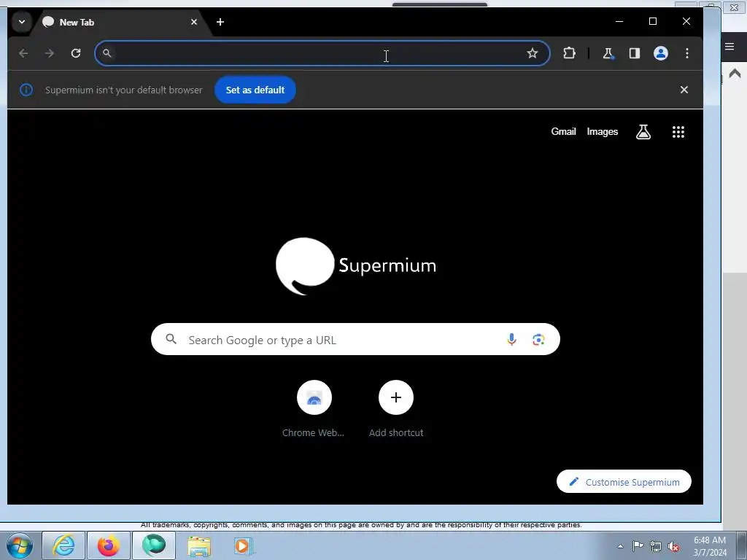
Task: Click the browser forward arrow
Action: pyautogui.click(x=50, y=53)
